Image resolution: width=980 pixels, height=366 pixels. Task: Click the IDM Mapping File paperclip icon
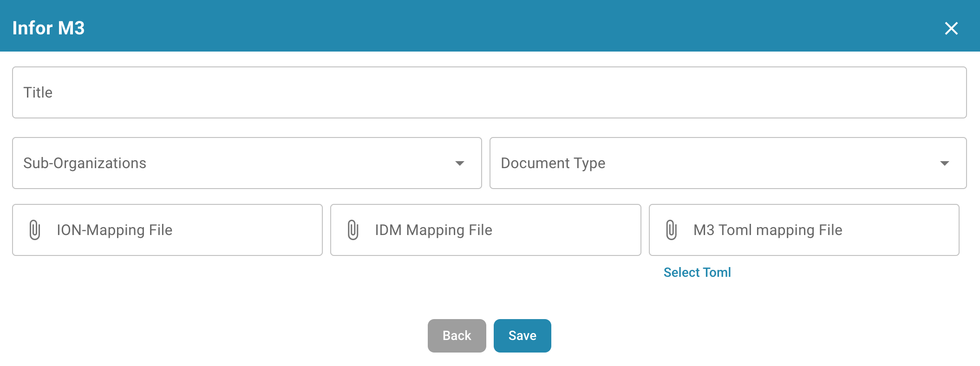click(x=353, y=230)
